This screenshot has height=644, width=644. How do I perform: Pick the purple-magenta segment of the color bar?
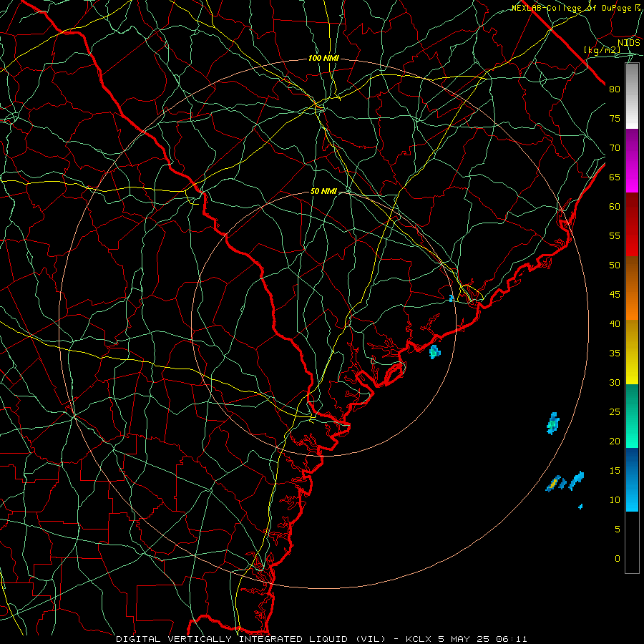click(x=632, y=160)
